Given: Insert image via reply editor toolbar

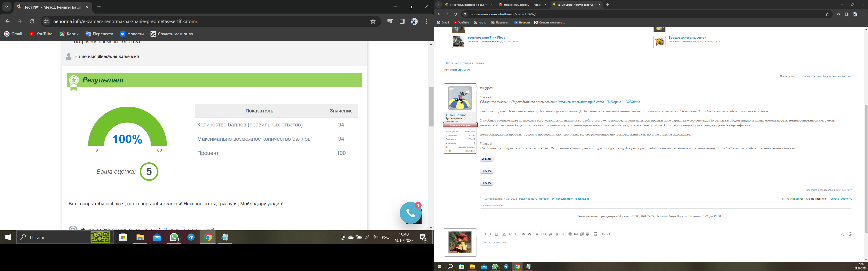Looking at the screenshot, I should [x=576, y=234].
